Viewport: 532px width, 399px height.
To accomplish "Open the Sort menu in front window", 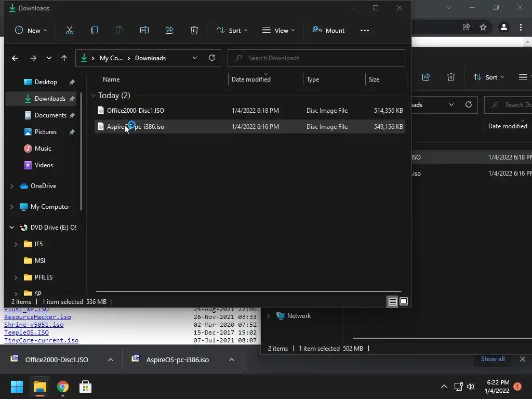I will tap(232, 30).
